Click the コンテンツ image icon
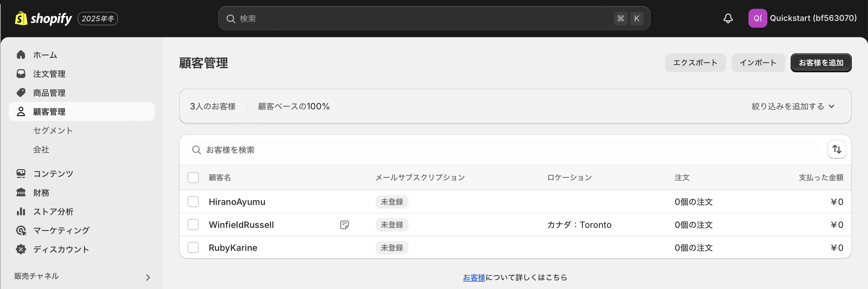The height and width of the screenshot is (289, 868). (21, 174)
